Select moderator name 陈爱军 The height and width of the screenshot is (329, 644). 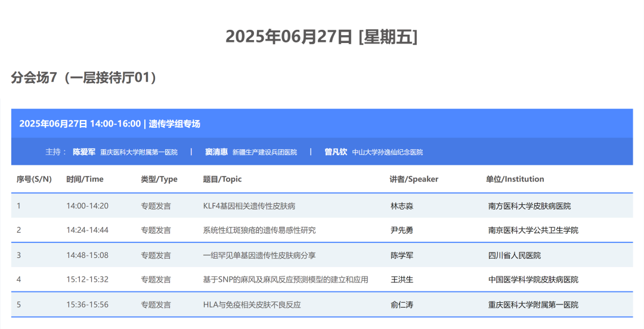[84, 152]
